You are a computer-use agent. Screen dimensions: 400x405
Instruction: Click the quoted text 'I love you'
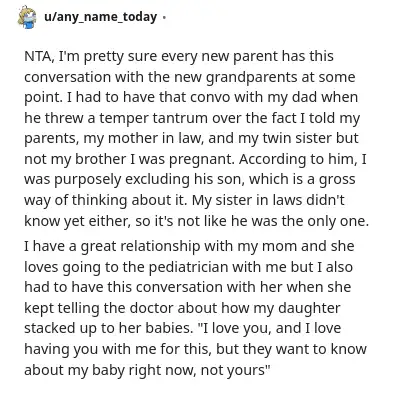tap(234, 328)
